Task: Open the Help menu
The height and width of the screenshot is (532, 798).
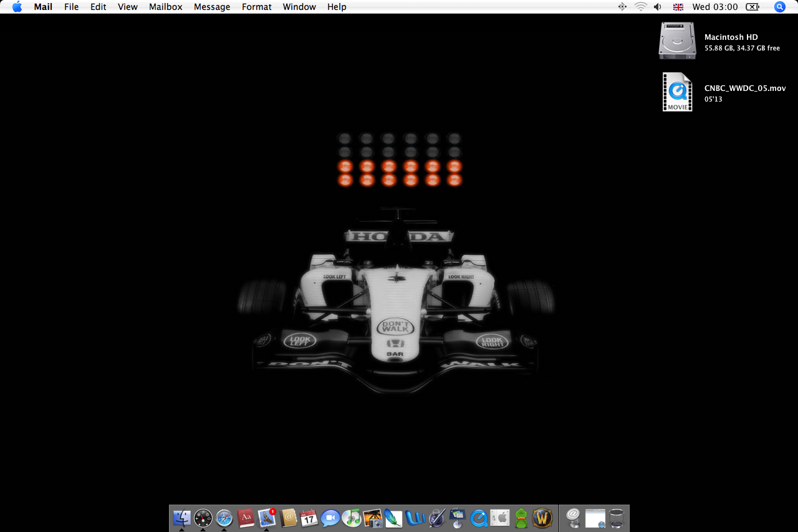Action: (x=337, y=7)
